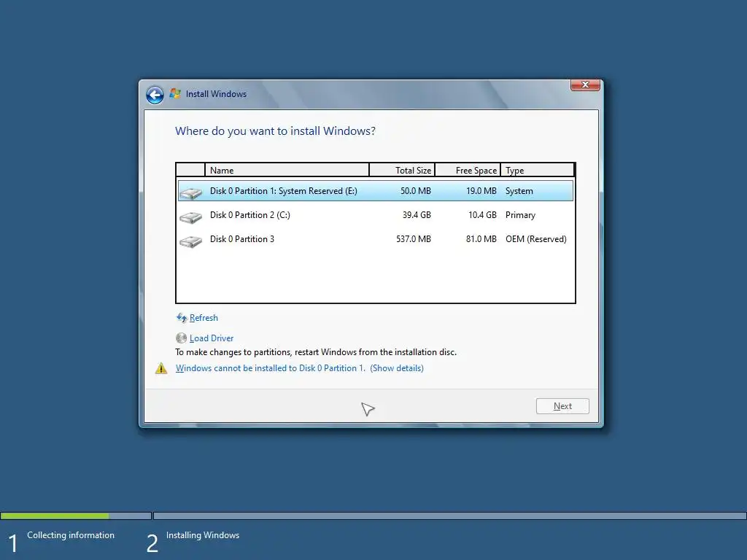The height and width of the screenshot is (560, 747).
Task: Click the System type cell
Action: [x=519, y=191]
